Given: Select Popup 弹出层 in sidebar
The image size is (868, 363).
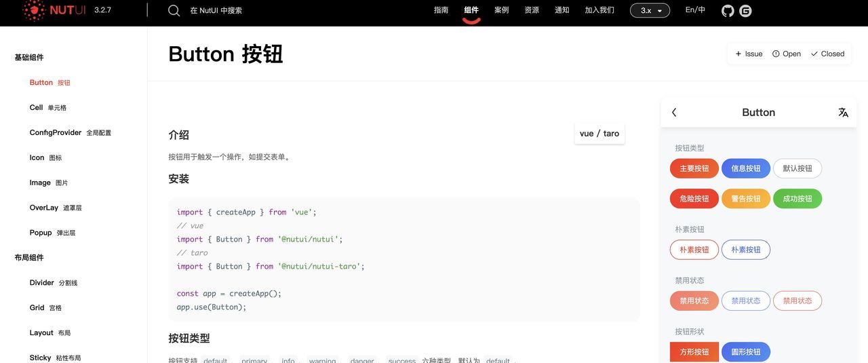Looking at the screenshot, I should coord(52,233).
